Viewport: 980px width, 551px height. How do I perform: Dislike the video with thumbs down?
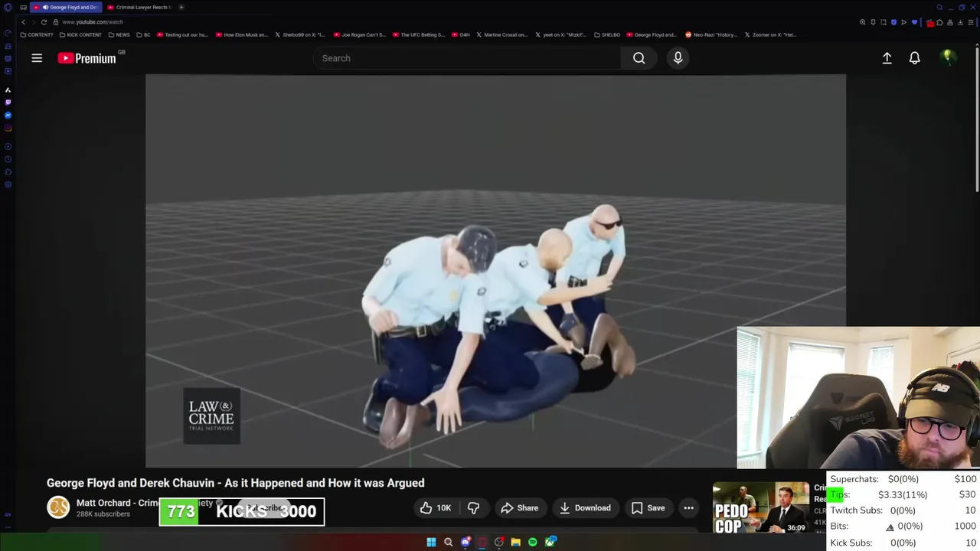click(473, 508)
